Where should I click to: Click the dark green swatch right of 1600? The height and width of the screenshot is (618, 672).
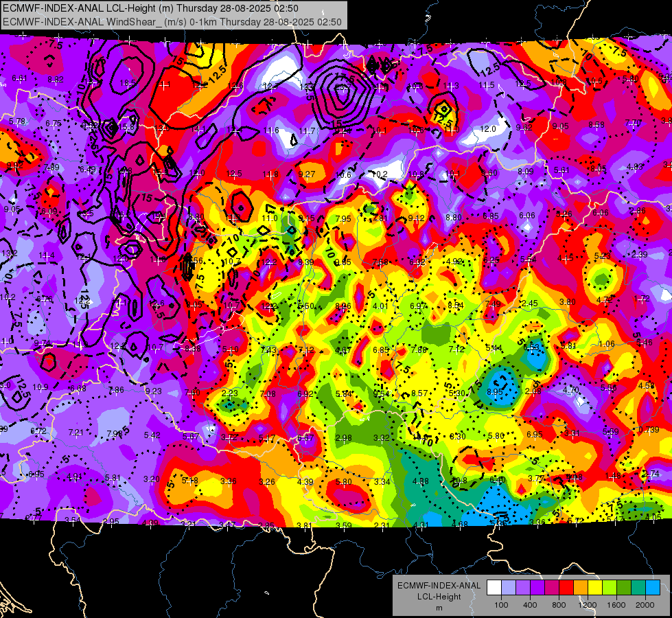623,588
